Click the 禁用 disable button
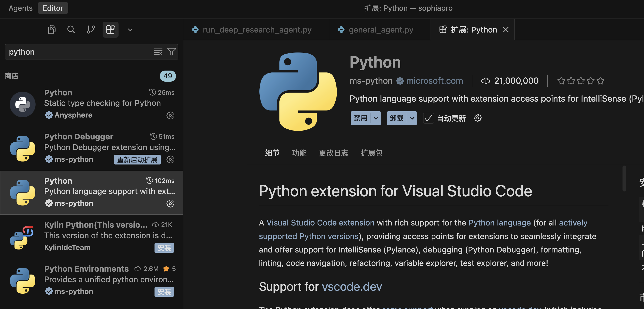Image resolution: width=644 pixels, height=309 pixels. pos(361,118)
